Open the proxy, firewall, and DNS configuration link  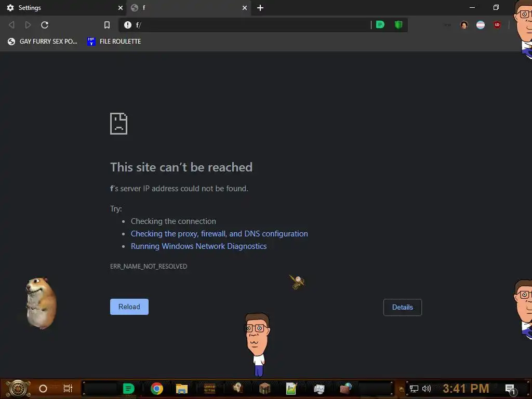[219, 234]
